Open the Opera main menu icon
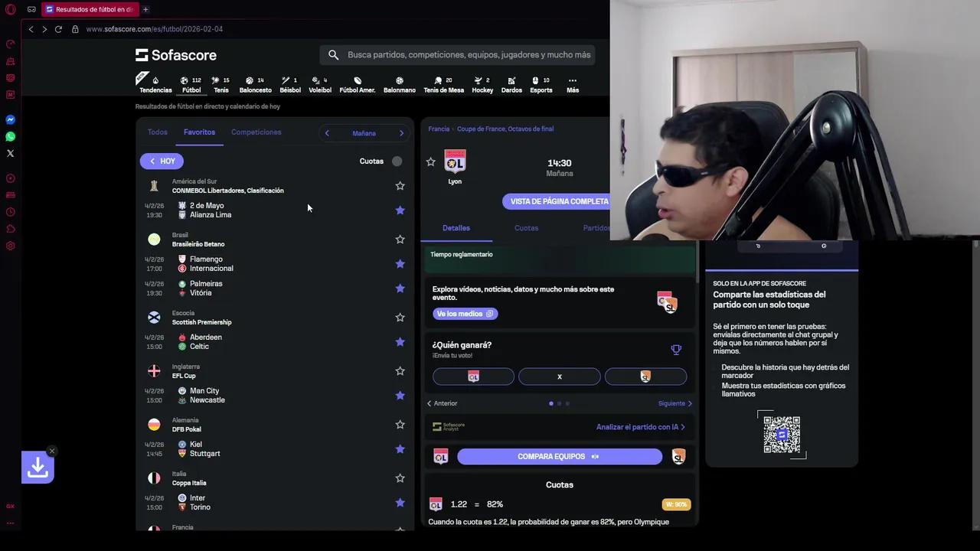Screen dimensions: 980x551 (11, 10)
